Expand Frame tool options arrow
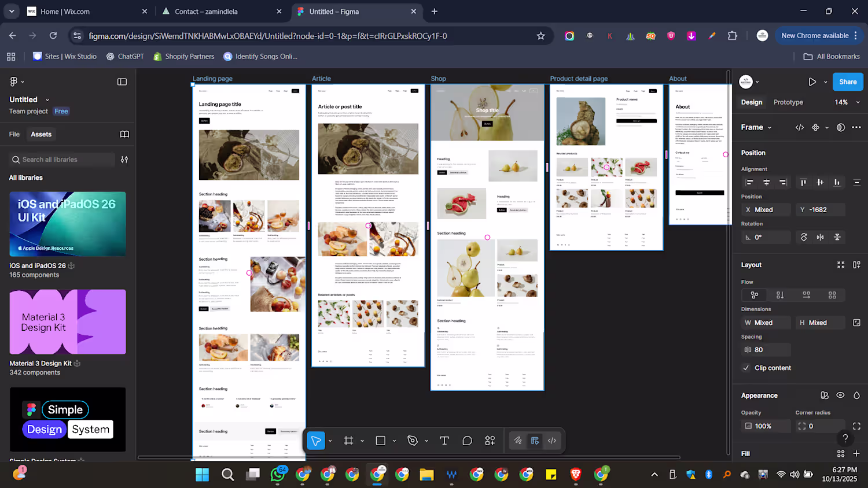 click(362, 441)
